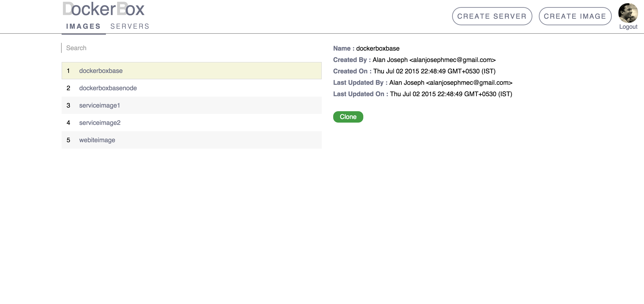Select the webiteimage entry

(x=97, y=140)
